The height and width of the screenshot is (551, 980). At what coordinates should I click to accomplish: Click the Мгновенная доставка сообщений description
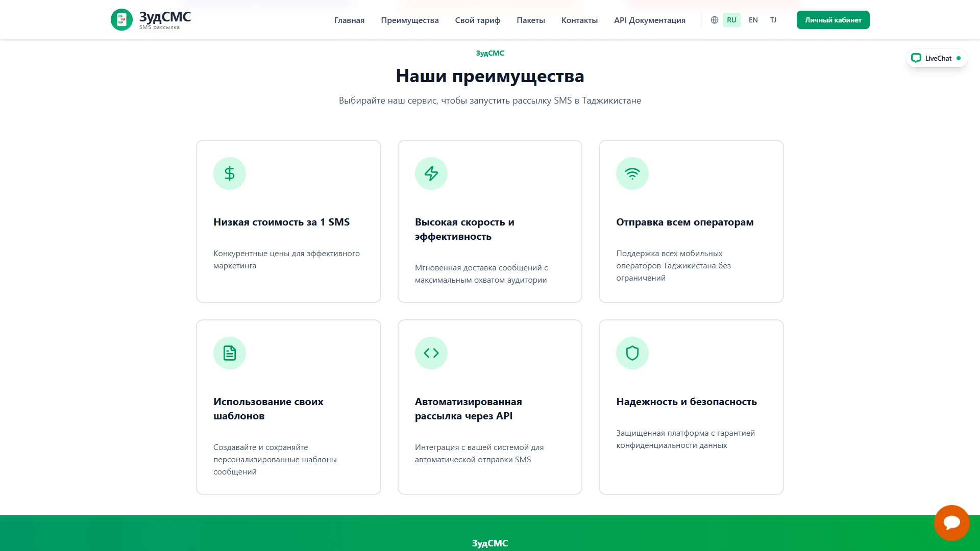pos(481,274)
